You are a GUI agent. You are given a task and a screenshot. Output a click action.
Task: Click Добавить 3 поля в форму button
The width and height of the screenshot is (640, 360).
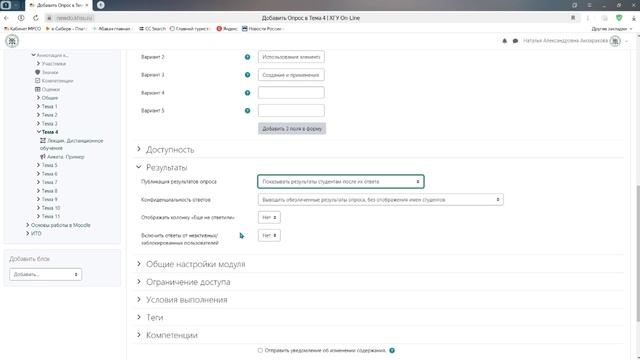coord(292,129)
